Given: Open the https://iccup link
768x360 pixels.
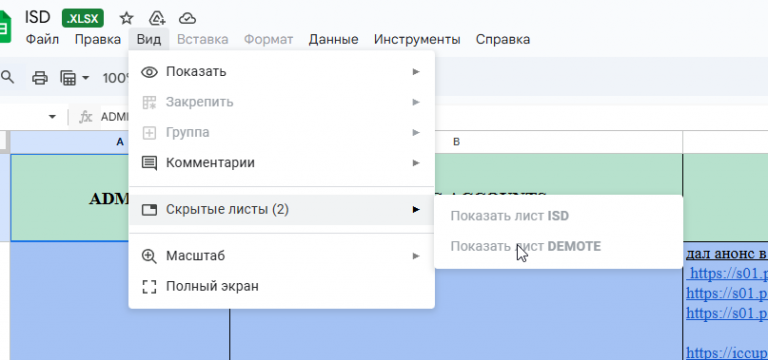Looking at the screenshot, I should pyautogui.click(x=727, y=353).
